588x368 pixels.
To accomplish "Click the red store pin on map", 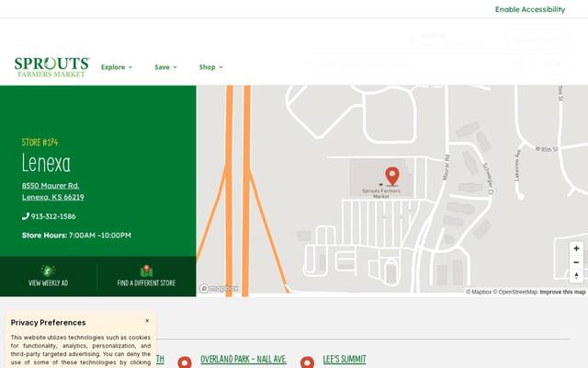I will [x=392, y=176].
